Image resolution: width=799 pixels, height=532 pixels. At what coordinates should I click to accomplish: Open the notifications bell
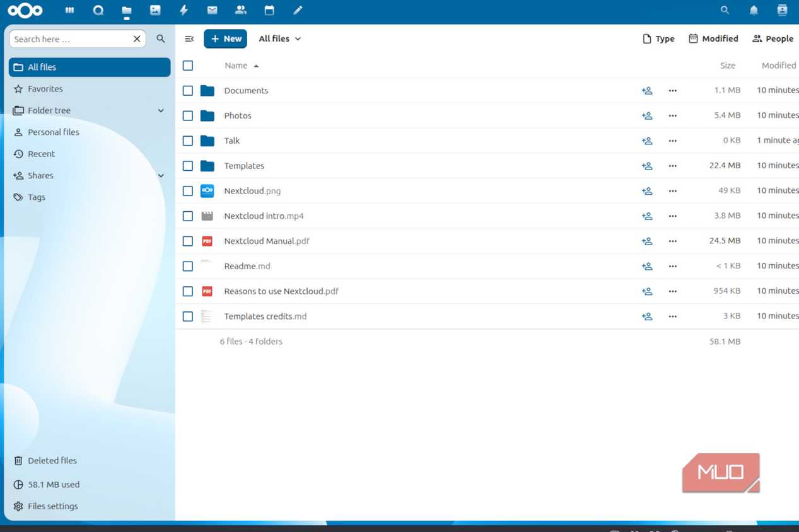[754, 10]
